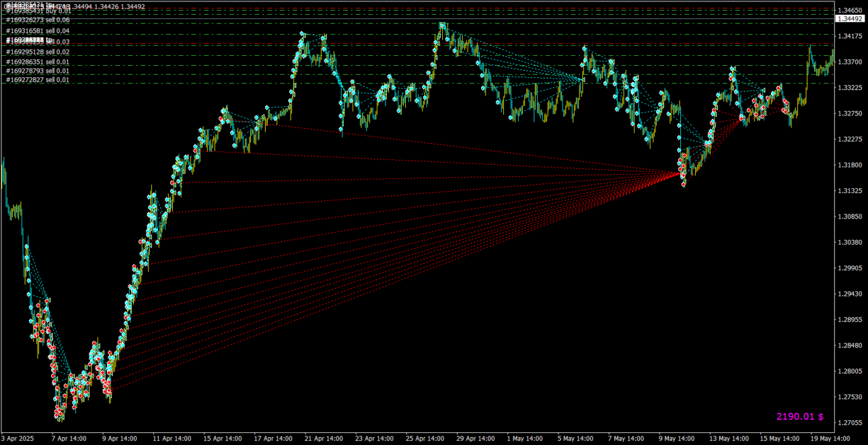Click the 13 May 14:00 time label

727,439
